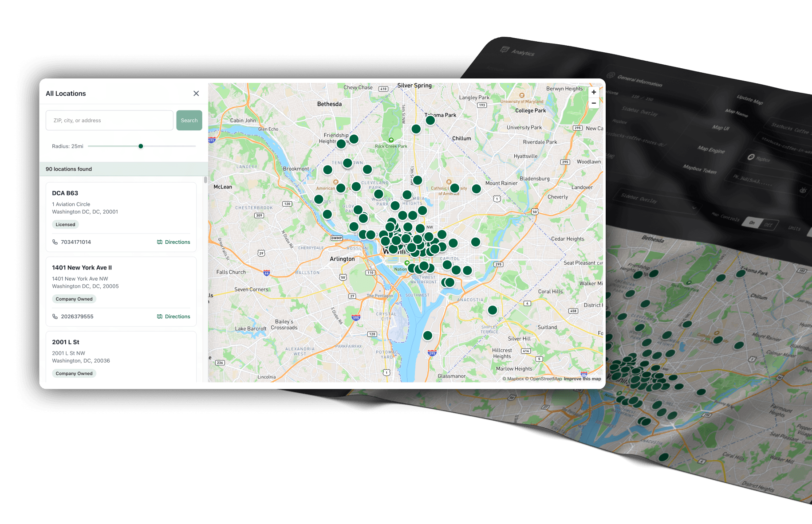Viewport: 812px width, 524px height.
Task: Click the green marker near Takoma Park
Action: click(430, 120)
